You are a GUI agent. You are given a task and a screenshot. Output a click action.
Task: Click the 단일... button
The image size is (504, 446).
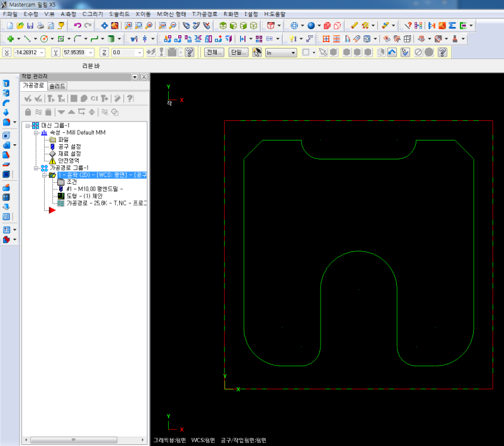point(238,52)
